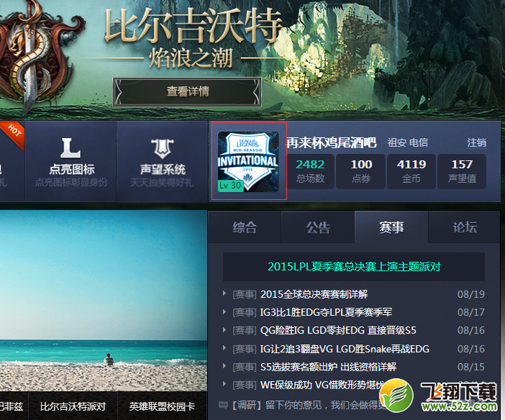Click the Lv 30 level badge
Image resolution: width=505 pixels, height=420 pixels.
click(x=230, y=186)
